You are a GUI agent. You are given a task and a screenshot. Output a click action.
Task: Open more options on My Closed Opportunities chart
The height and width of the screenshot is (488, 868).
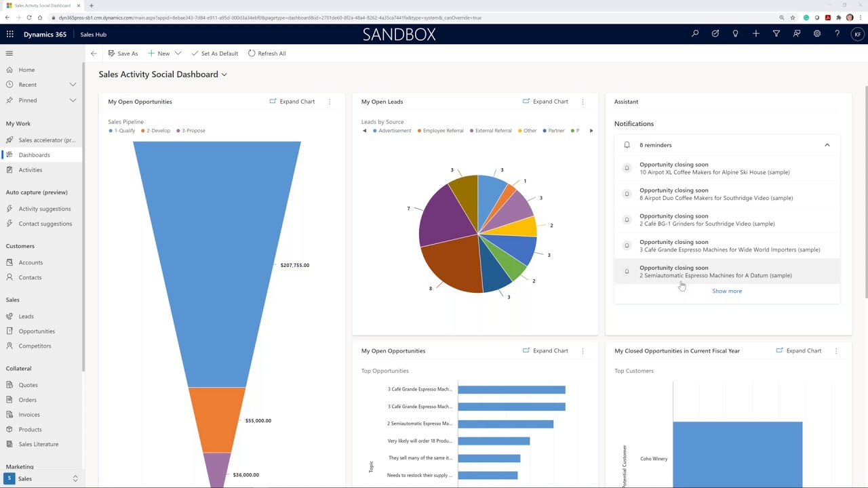point(836,351)
